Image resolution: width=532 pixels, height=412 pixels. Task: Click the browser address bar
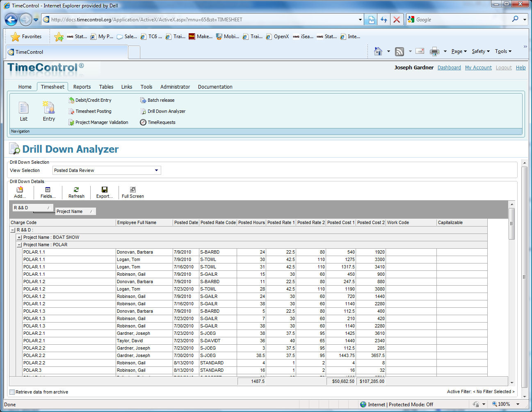point(201,20)
